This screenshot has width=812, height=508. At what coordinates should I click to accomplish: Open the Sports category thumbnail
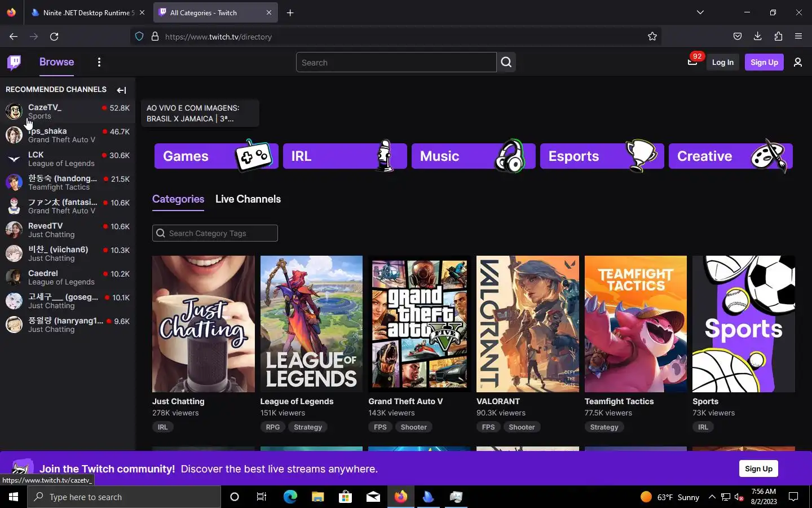click(744, 324)
